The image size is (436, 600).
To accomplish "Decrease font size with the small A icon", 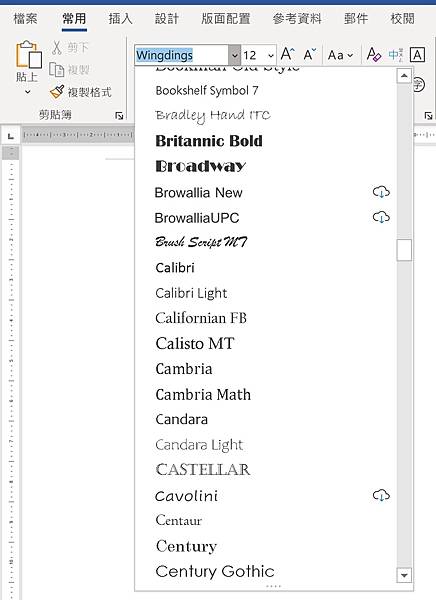I will (x=310, y=55).
